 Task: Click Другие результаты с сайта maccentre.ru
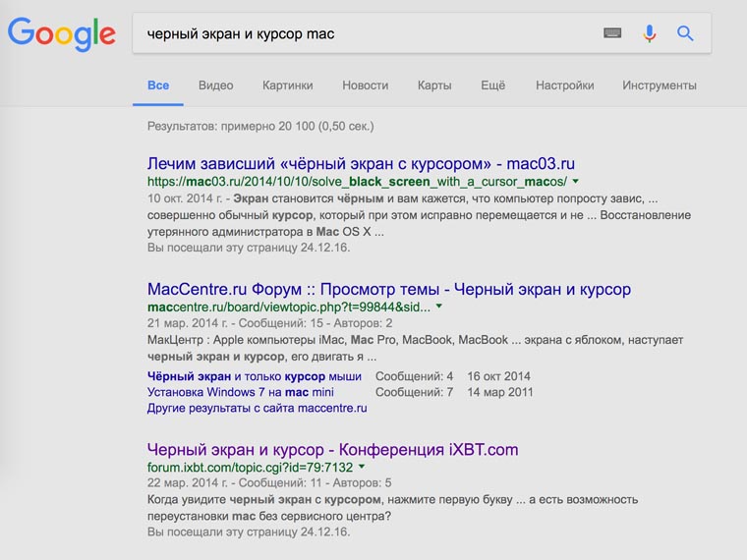[x=257, y=408]
